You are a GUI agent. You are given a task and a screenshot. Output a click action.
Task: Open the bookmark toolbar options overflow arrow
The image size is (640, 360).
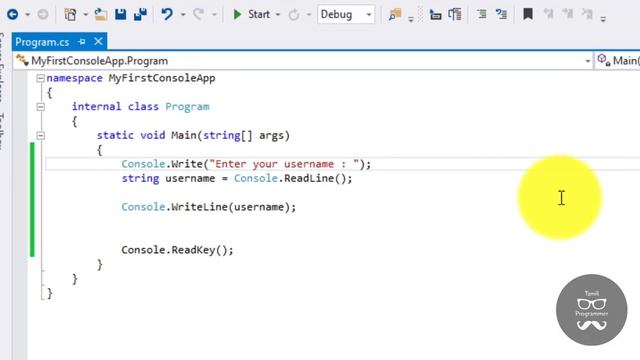tap(603, 19)
